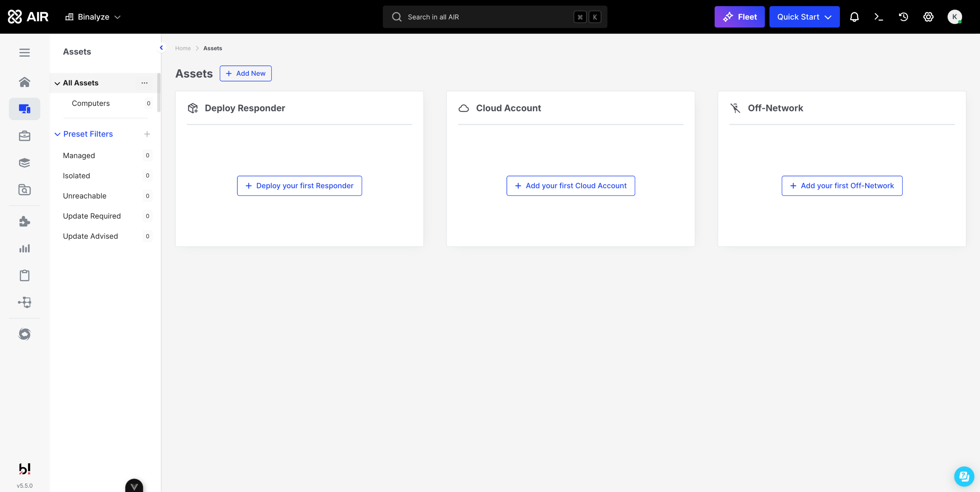
Task: Toggle the hamburger menu to expand sidebar
Action: click(24, 52)
